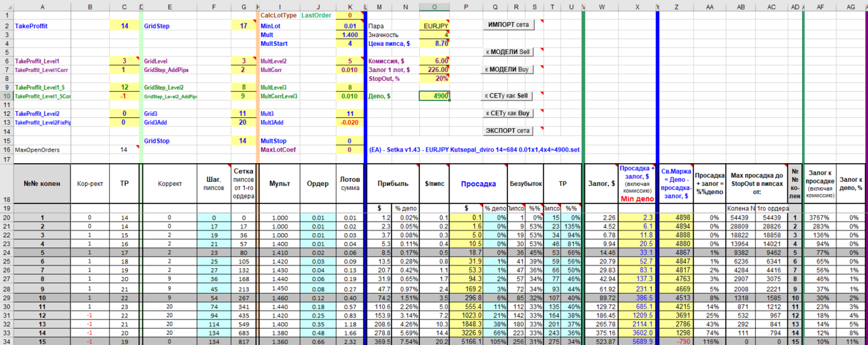This screenshot has width=868, height=345.
Task: Click the drawdown value 5166.1 cell
Action: [466, 341]
